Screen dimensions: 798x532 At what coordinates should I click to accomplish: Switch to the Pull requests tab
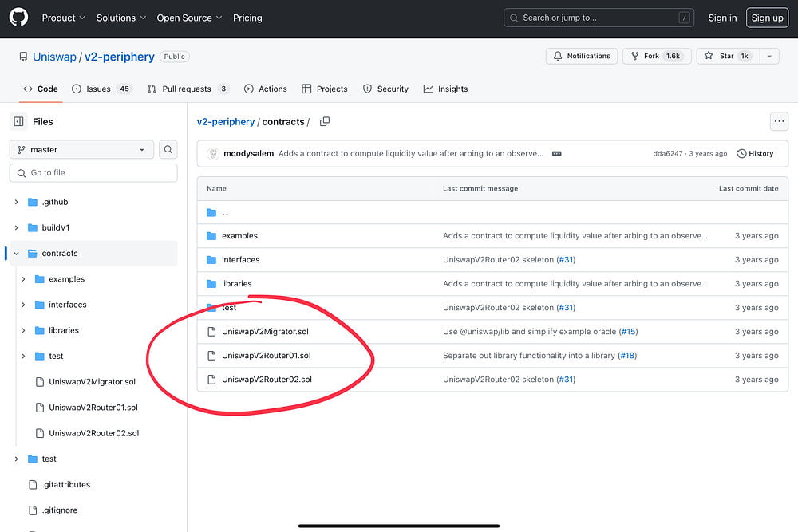click(188, 89)
